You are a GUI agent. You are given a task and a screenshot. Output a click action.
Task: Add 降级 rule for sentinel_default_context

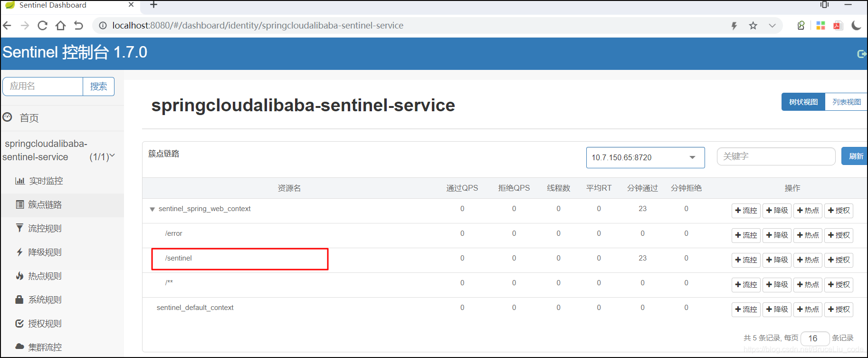(777, 310)
